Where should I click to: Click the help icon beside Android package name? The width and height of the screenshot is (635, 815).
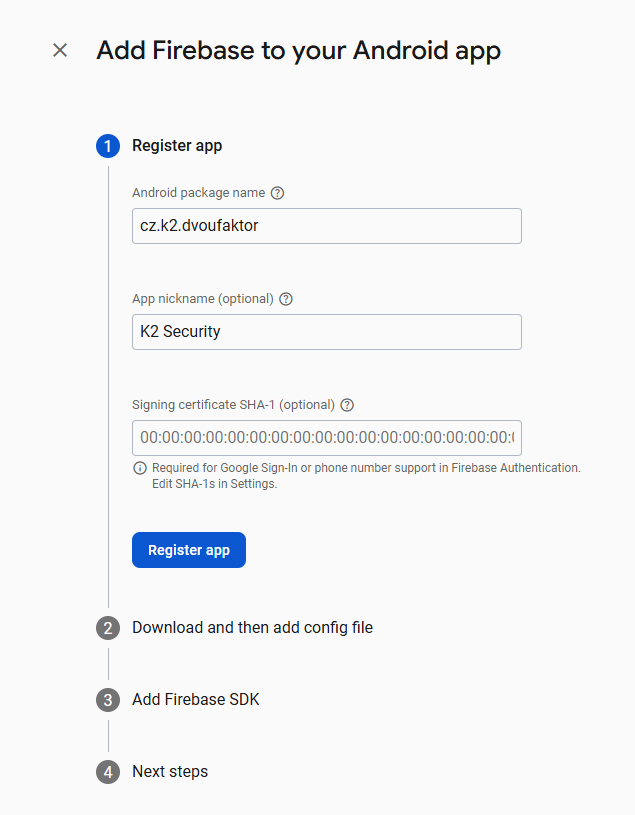click(x=278, y=193)
